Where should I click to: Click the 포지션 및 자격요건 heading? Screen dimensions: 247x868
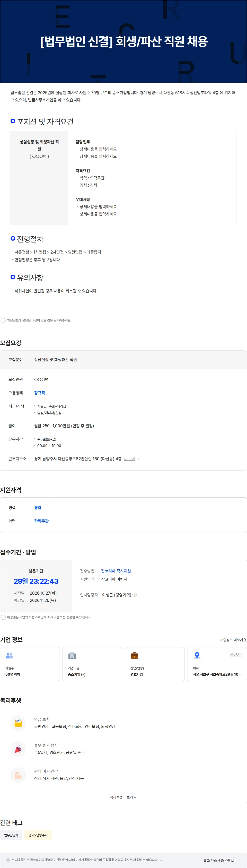pos(45,122)
